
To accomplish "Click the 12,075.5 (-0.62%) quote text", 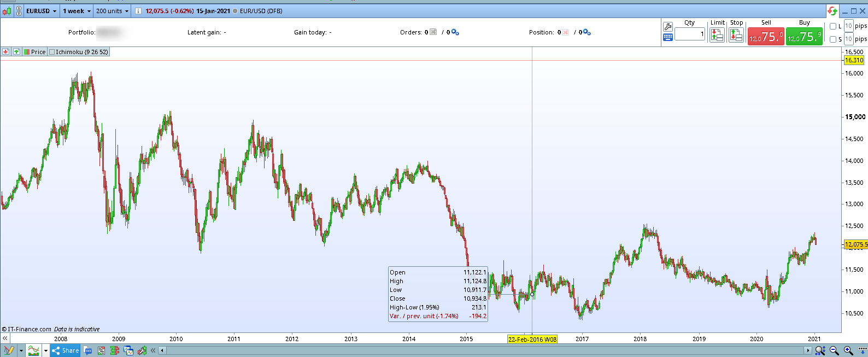I will click(x=169, y=11).
